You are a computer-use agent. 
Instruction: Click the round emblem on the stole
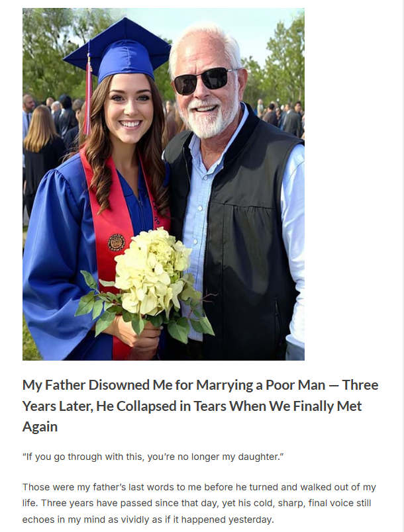coord(116,242)
